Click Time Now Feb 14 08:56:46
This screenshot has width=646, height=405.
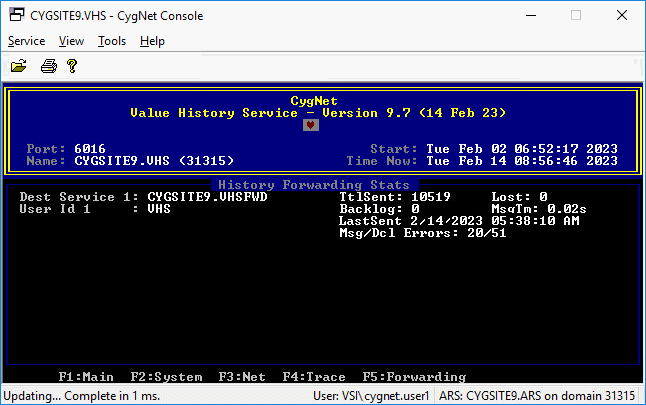[522, 161]
